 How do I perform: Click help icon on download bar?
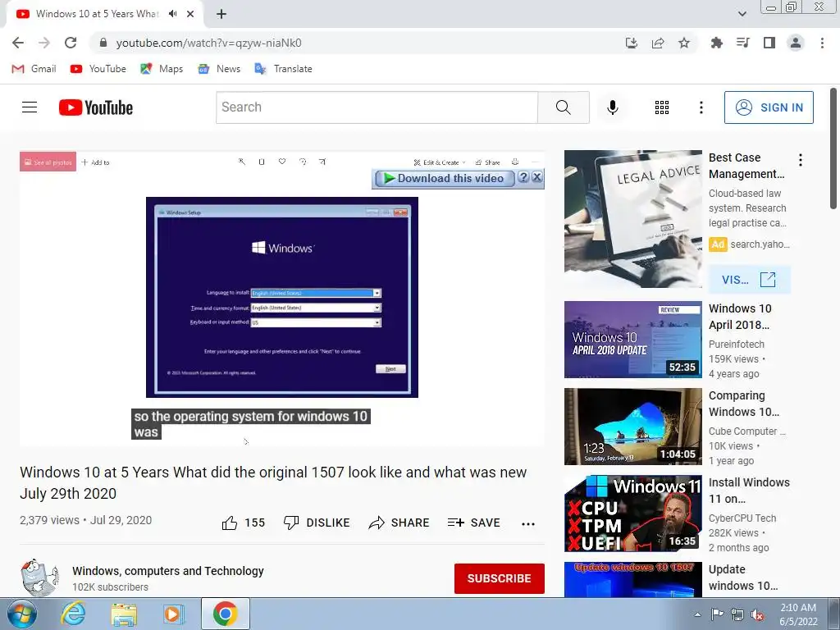tap(523, 178)
